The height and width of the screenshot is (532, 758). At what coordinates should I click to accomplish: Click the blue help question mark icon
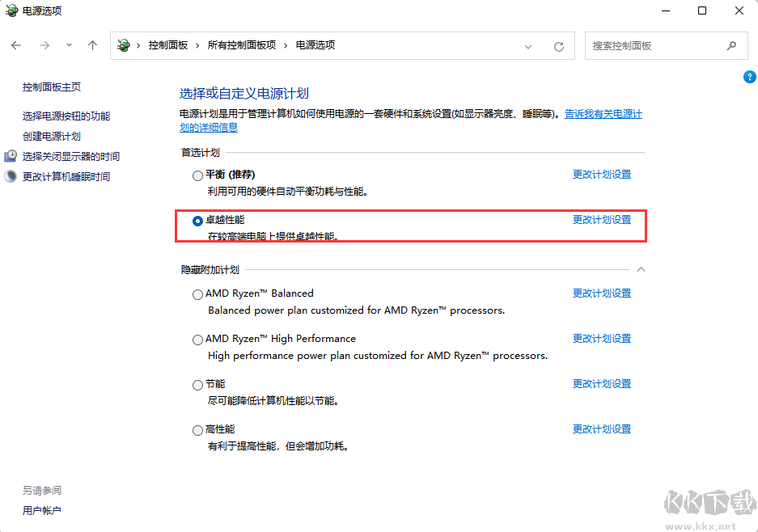(x=749, y=77)
